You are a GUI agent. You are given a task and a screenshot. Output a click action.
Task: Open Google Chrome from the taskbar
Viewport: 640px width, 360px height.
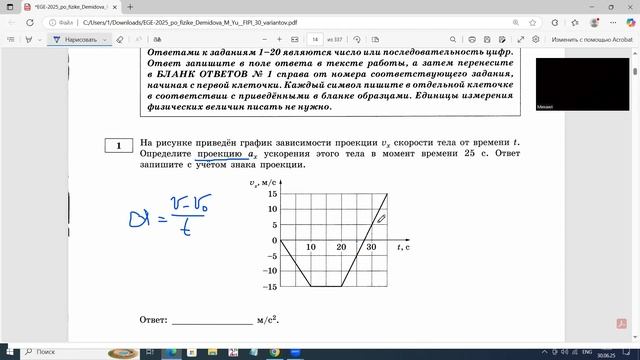coord(275,352)
